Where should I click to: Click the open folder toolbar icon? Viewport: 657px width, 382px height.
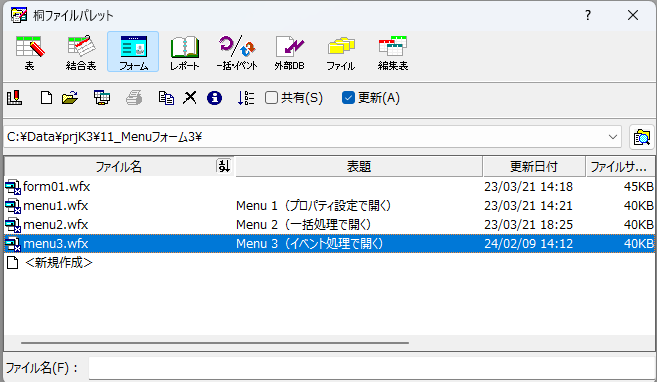(x=70, y=98)
